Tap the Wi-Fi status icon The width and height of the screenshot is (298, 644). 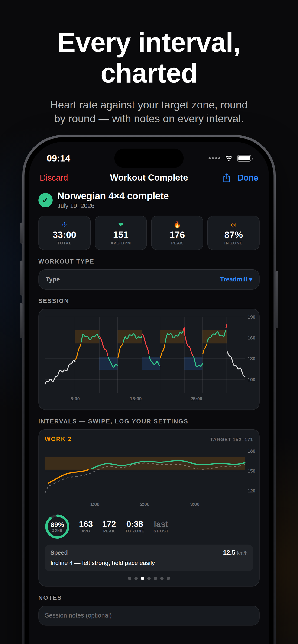click(x=228, y=158)
